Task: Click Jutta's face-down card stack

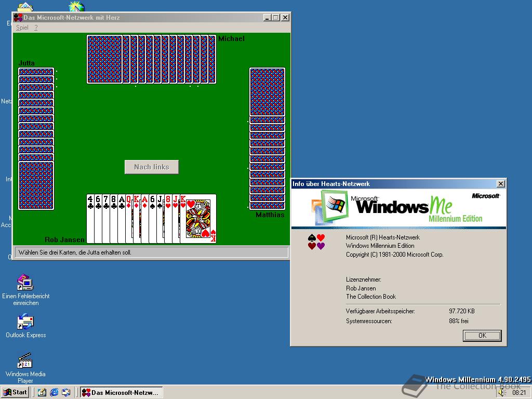Action: [36, 139]
